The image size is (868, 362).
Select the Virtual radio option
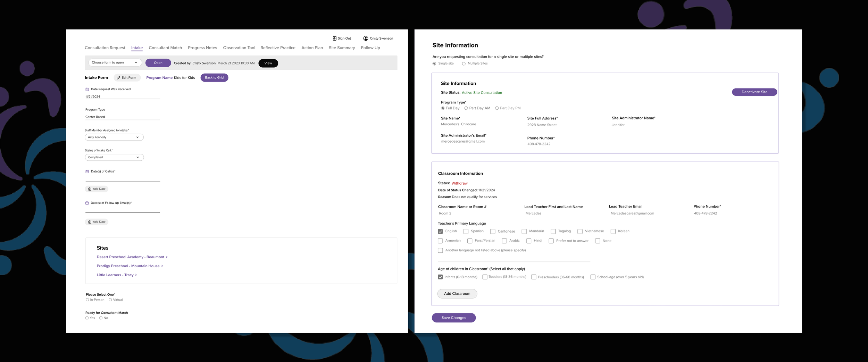pos(110,300)
